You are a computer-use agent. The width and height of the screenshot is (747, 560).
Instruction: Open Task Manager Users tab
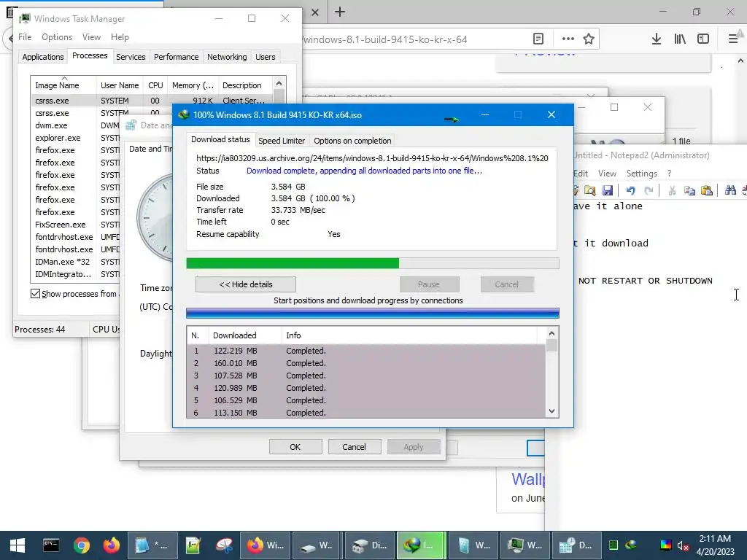pyautogui.click(x=266, y=57)
